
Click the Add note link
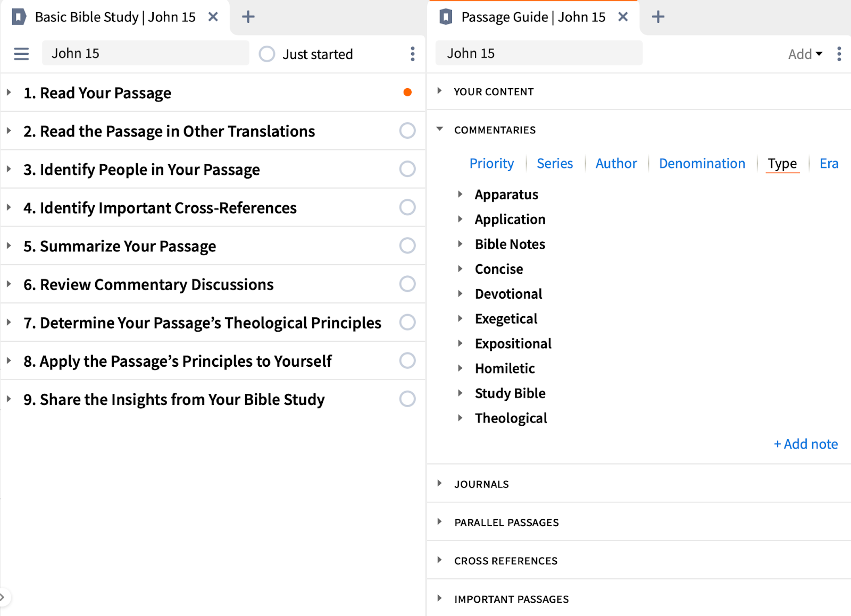(x=805, y=444)
